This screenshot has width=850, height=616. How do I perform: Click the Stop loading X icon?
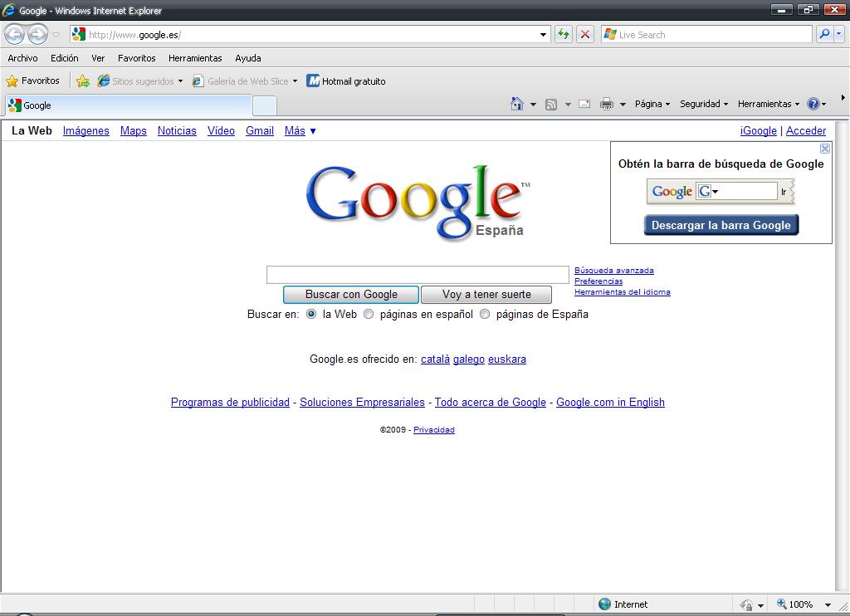point(585,35)
